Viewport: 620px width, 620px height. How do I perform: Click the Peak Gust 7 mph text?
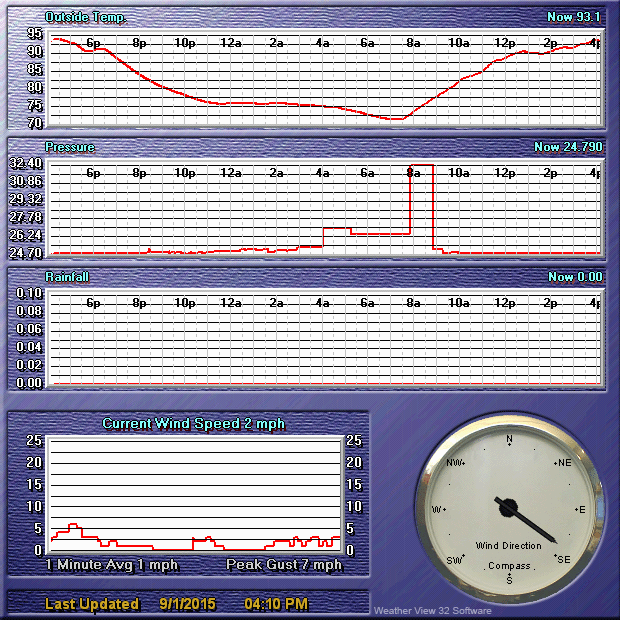[284, 565]
